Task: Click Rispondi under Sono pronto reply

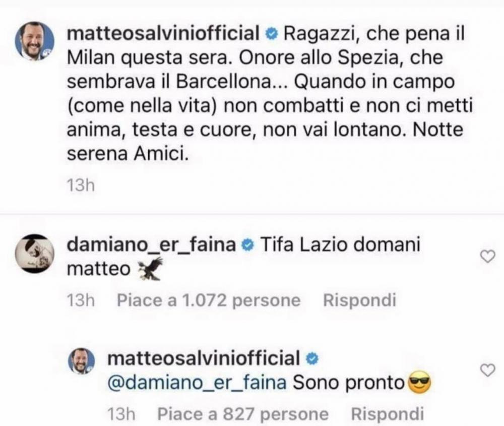Action: click(387, 414)
